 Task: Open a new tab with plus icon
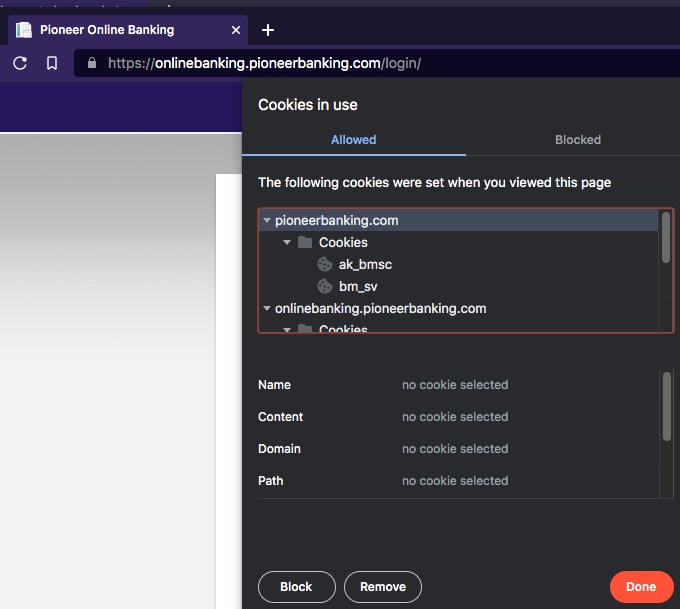(x=268, y=30)
